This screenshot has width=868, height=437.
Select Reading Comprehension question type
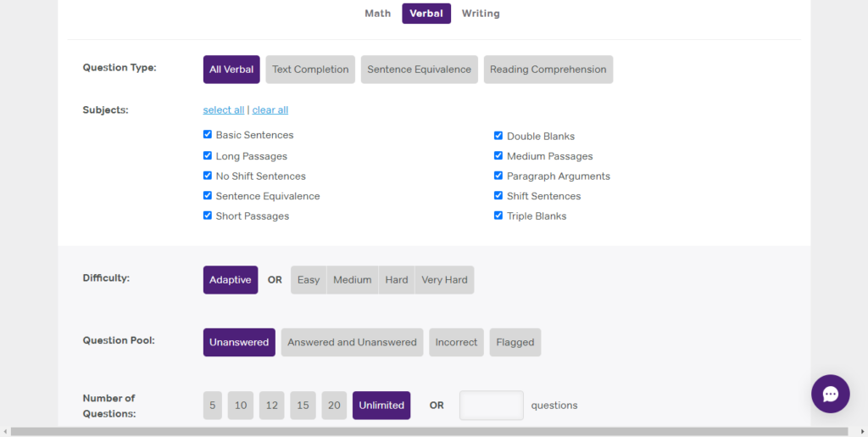(548, 70)
